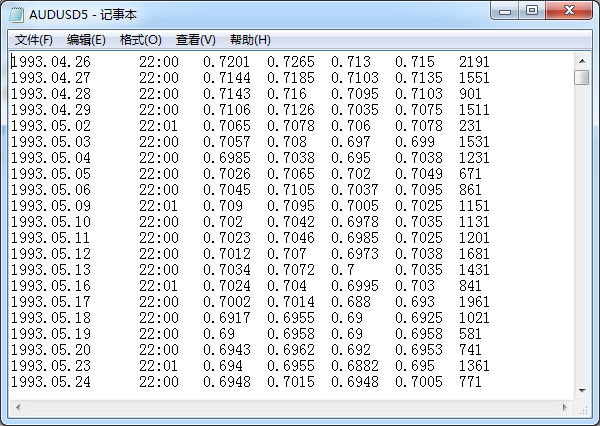
Task: Click the volume value 671
Action: [x=470, y=174]
